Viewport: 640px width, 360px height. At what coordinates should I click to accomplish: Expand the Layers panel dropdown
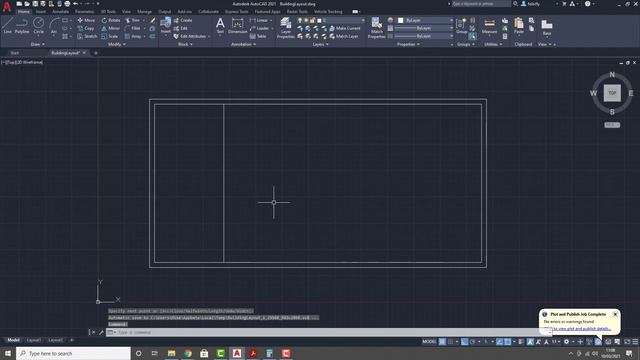point(320,44)
